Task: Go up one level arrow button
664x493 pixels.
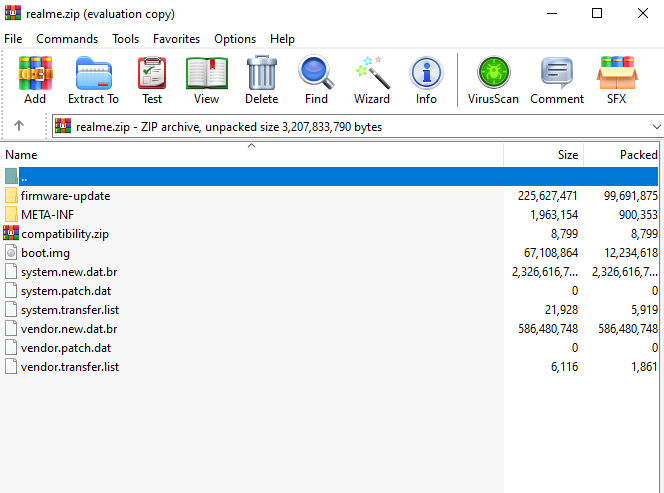Action: [x=19, y=126]
